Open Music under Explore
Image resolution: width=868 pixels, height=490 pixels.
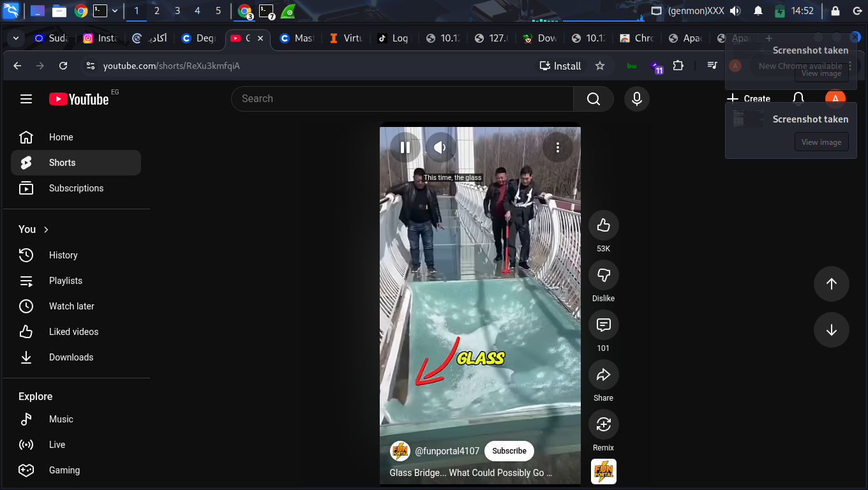(76, 419)
